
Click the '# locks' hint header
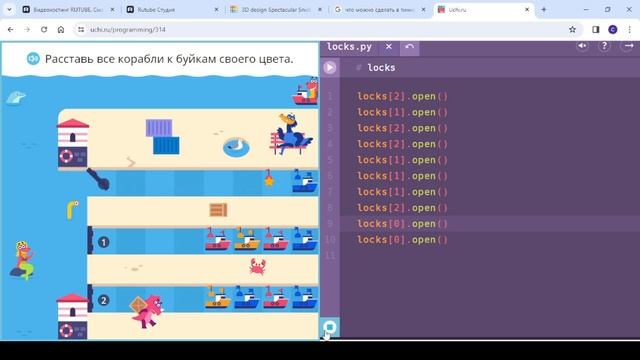tap(376, 68)
